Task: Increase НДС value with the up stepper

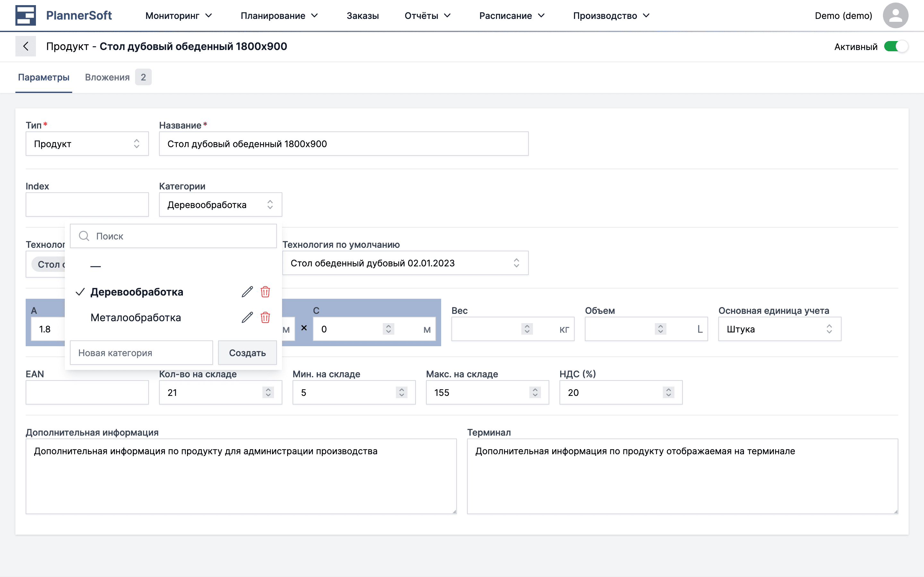Action: (669, 389)
